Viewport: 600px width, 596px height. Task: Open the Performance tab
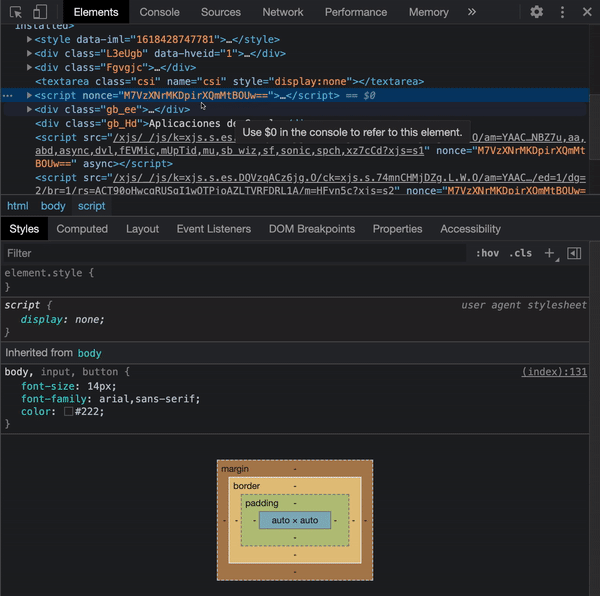[x=356, y=12]
